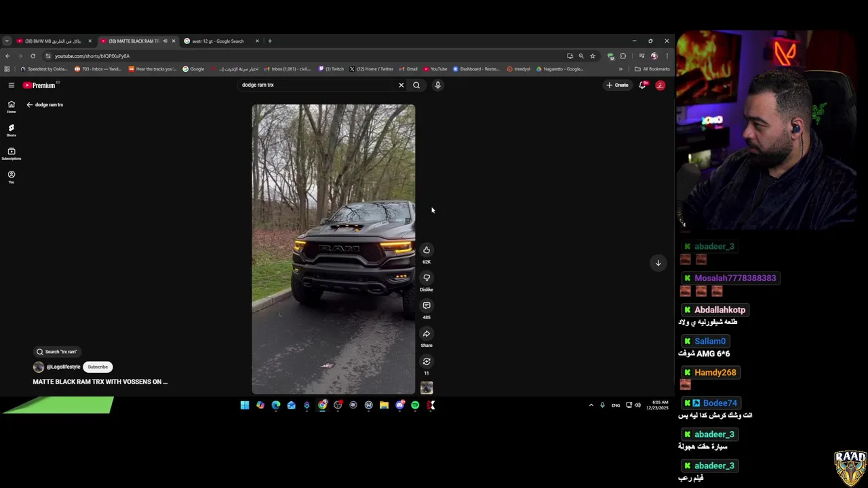Open a new browser tab with plus
This screenshot has width=868, height=488.
tap(270, 41)
